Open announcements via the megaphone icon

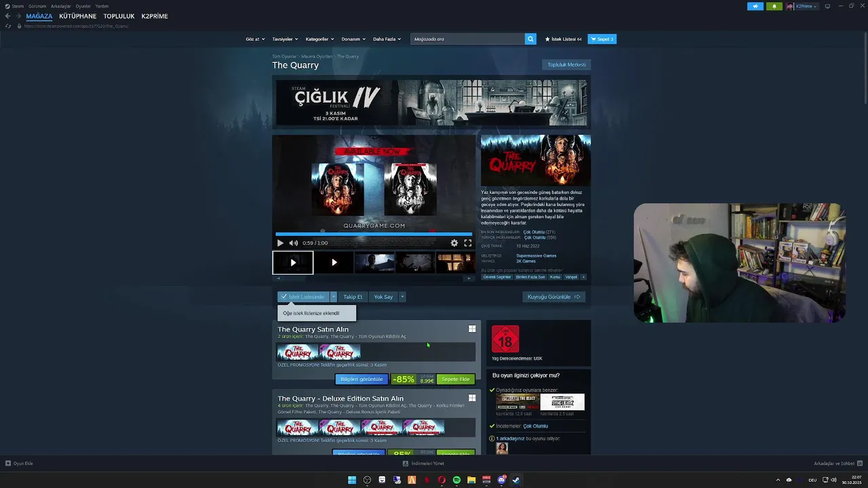(x=755, y=6)
